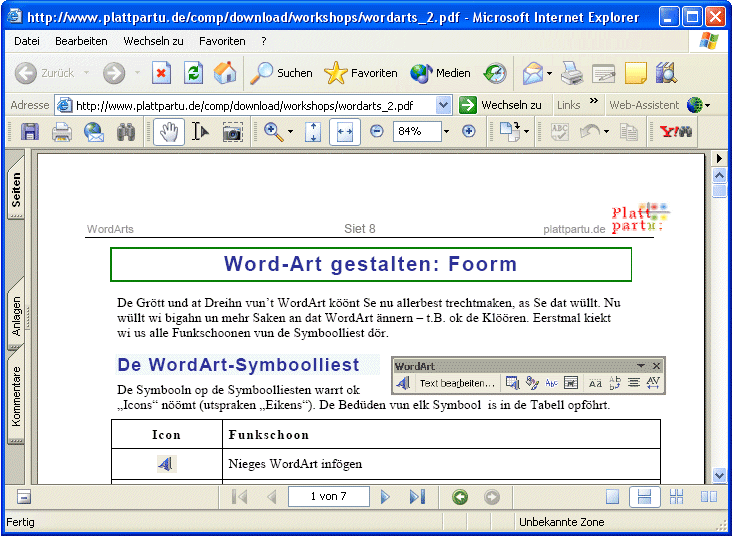Choose the Snapshot camera tool
Screen dimensions: 732x536
(x=232, y=131)
